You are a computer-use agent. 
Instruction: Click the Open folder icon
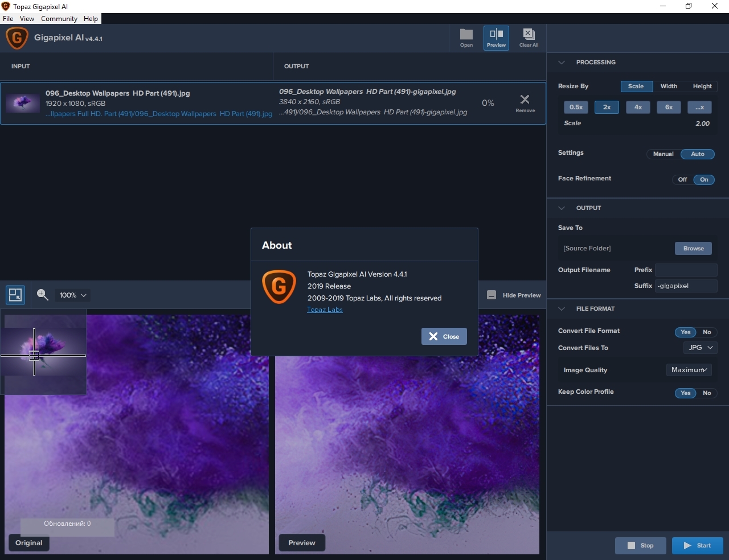coord(466,38)
